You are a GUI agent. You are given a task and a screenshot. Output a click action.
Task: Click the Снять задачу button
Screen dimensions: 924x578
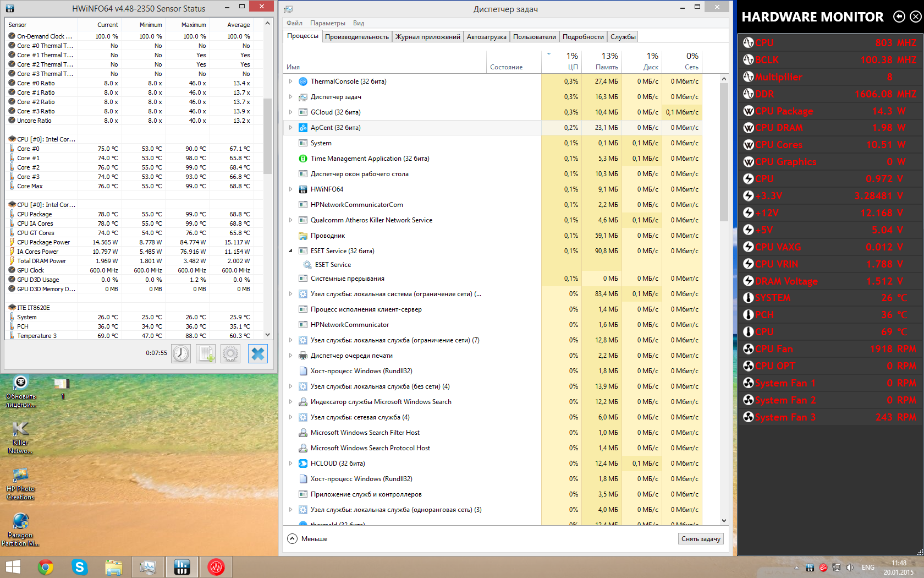tap(701, 539)
